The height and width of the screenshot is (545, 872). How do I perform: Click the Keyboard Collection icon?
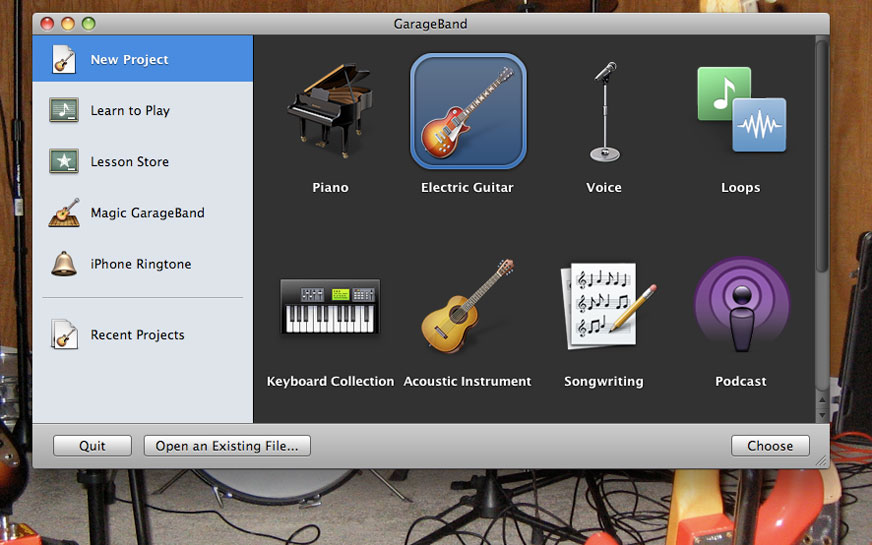330,306
